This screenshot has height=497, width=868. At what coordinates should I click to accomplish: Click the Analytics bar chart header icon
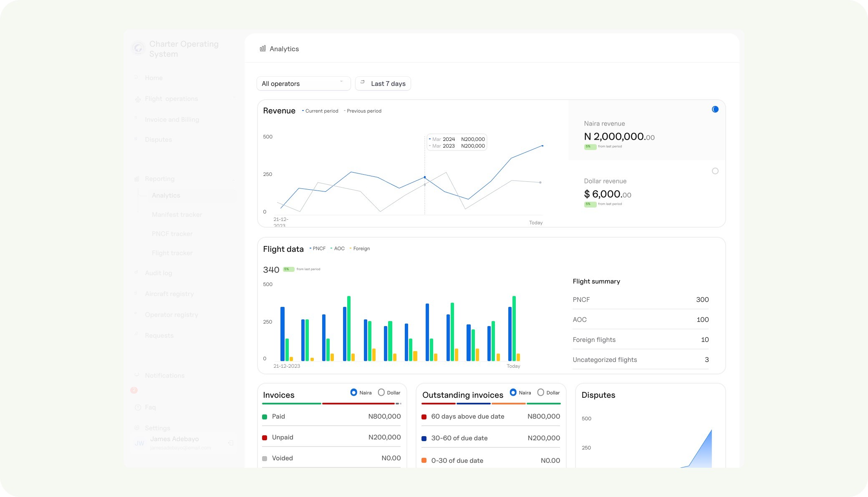click(x=262, y=48)
